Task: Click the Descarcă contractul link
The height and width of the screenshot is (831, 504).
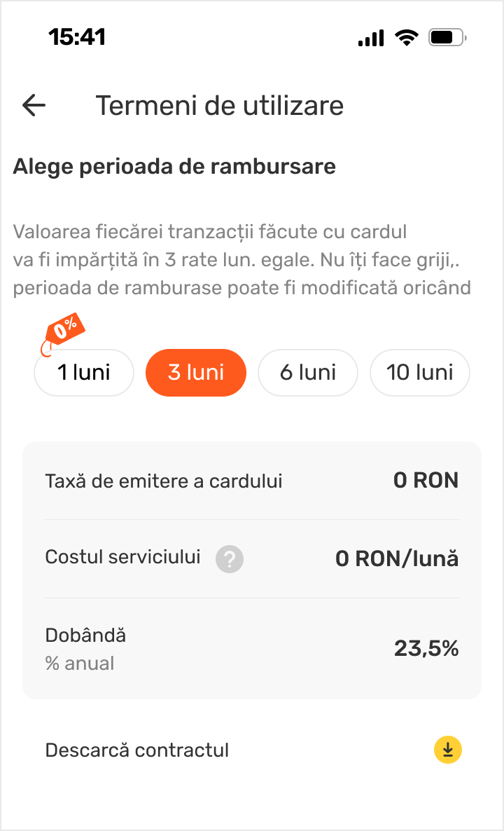Action: [137, 750]
